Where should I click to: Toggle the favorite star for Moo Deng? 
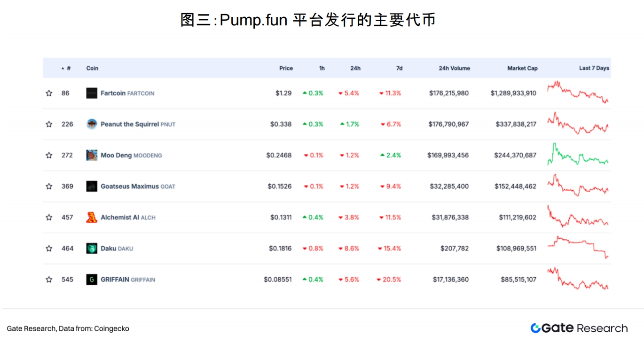[x=49, y=155]
